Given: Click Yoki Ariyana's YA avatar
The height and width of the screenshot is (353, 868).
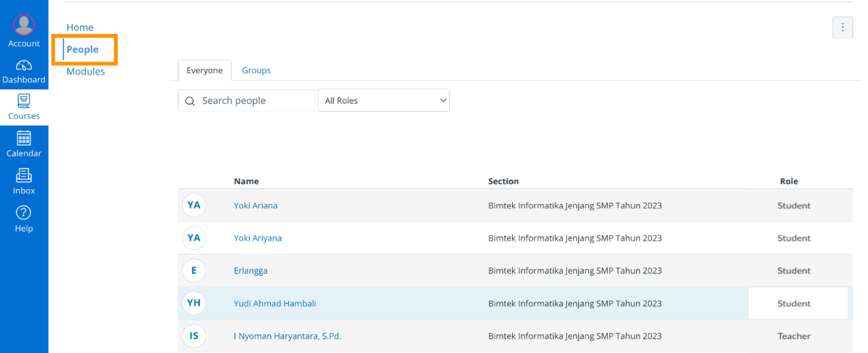Looking at the screenshot, I should (x=194, y=238).
